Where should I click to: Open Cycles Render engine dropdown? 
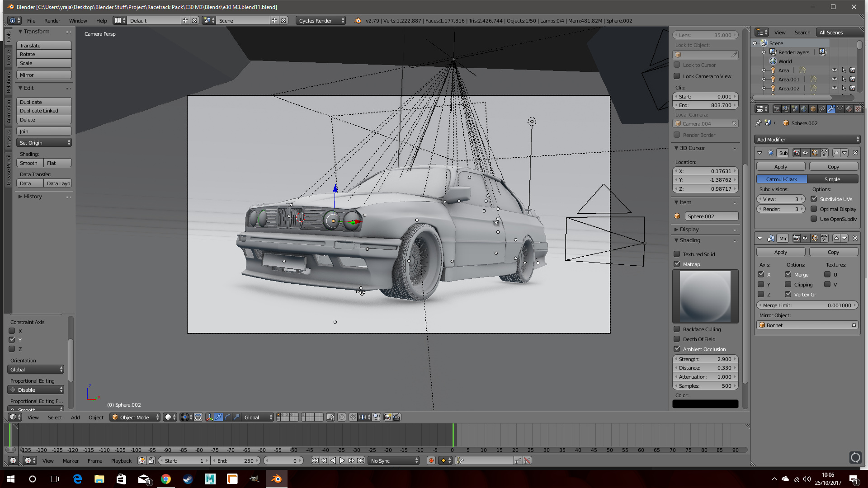tap(321, 20)
